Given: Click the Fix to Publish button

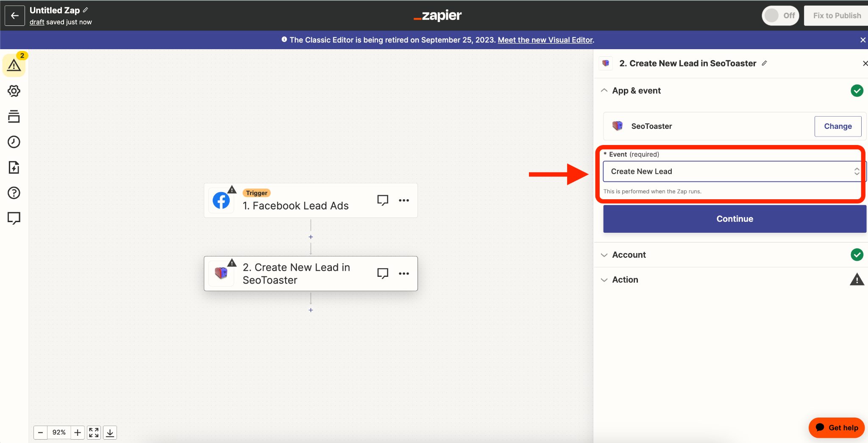Looking at the screenshot, I should (837, 16).
